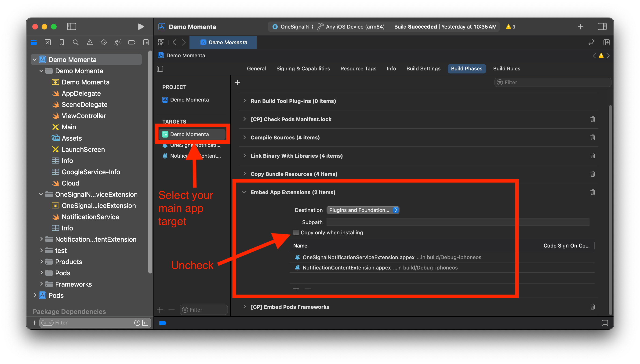The image size is (640, 364).
Task: Click the 3 warnings indicator in toolbar
Action: pyautogui.click(x=510, y=27)
